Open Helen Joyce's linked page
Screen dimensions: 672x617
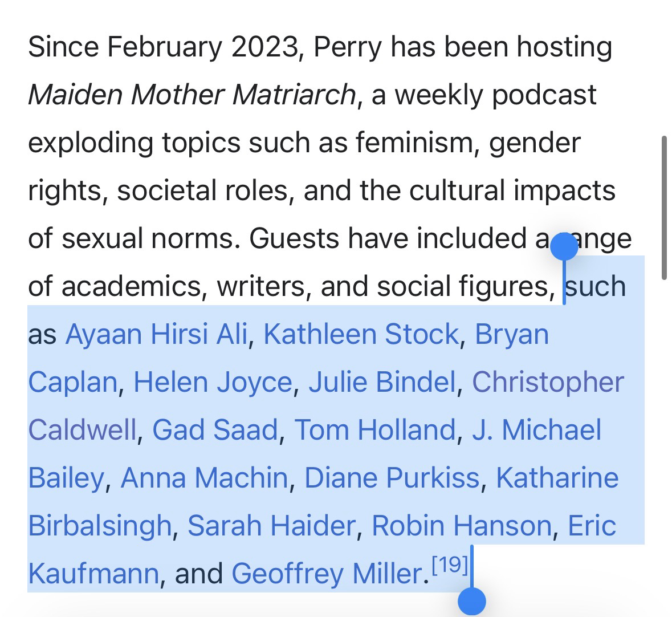click(213, 382)
